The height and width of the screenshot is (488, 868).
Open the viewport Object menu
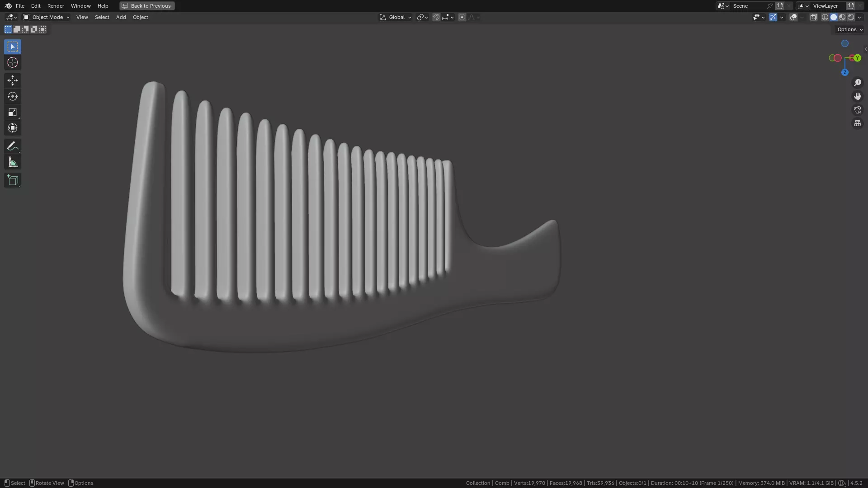(x=140, y=17)
